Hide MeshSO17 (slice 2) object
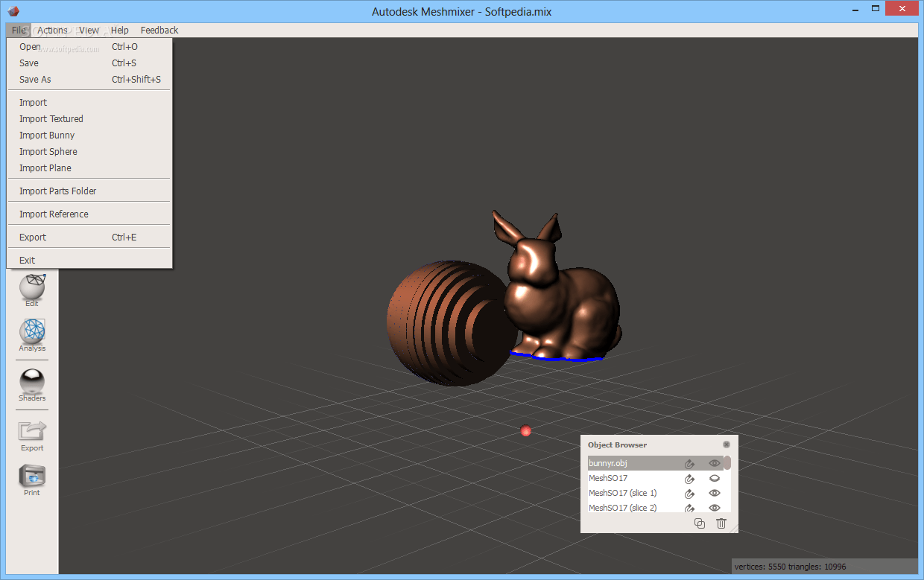Image resolution: width=924 pixels, height=580 pixels. (x=715, y=508)
